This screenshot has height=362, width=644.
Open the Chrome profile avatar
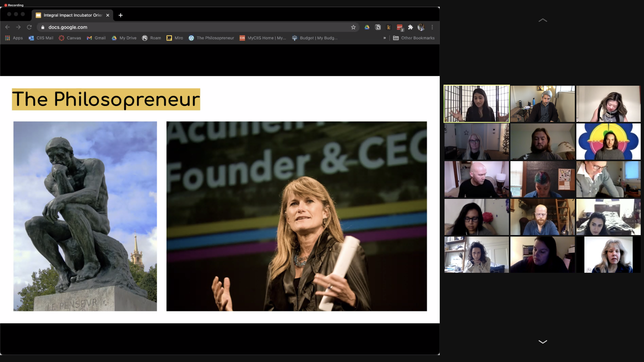pos(421,27)
